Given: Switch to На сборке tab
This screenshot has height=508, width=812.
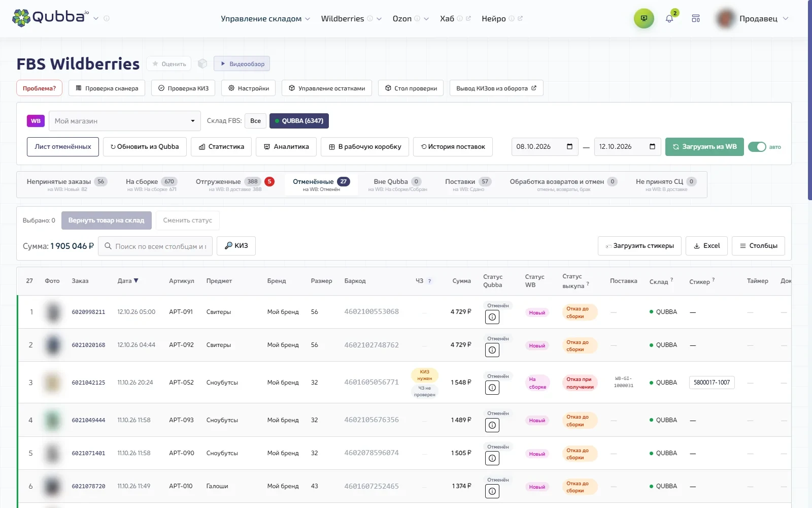Looking at the screenshot, I should click(x=152, y=185).
